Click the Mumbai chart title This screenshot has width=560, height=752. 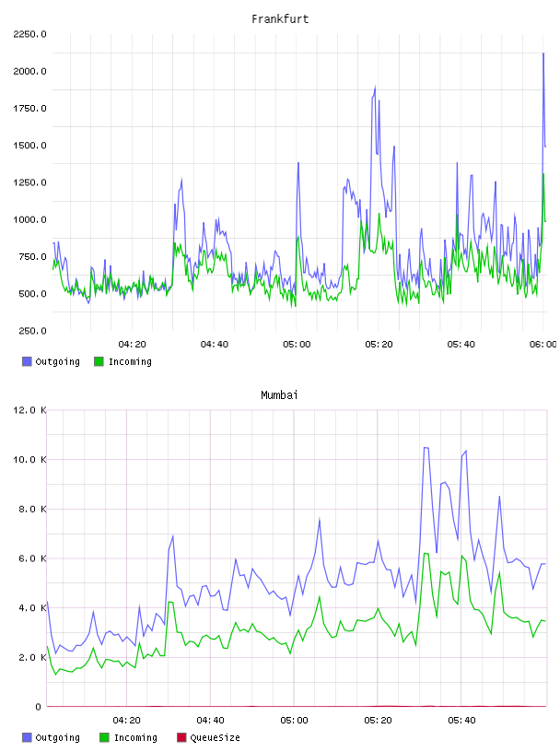[279, 395]
